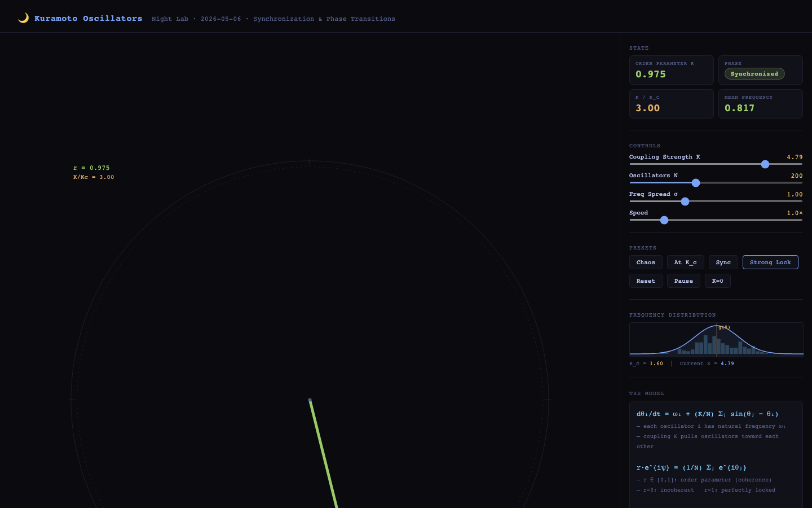
Task: Set coupling to zero with K=0 button
Action: pos(718,281)
